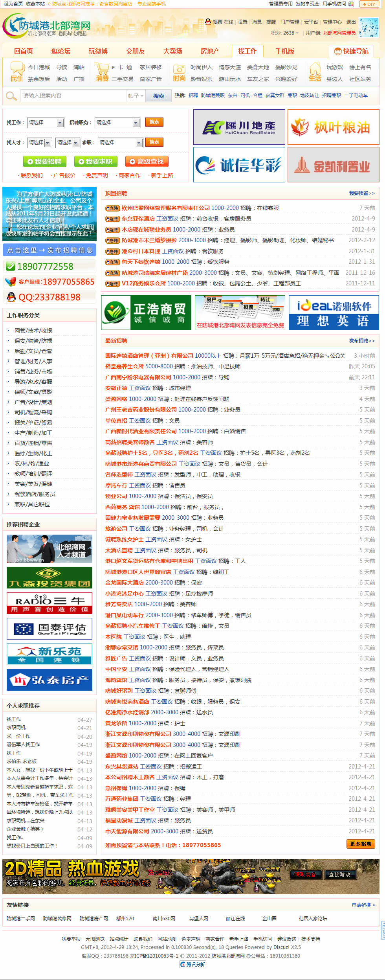This screenshot has height=980, width=385.
Task: Open the 枫叶粮油 ad banner
Action: click(333, 127)
